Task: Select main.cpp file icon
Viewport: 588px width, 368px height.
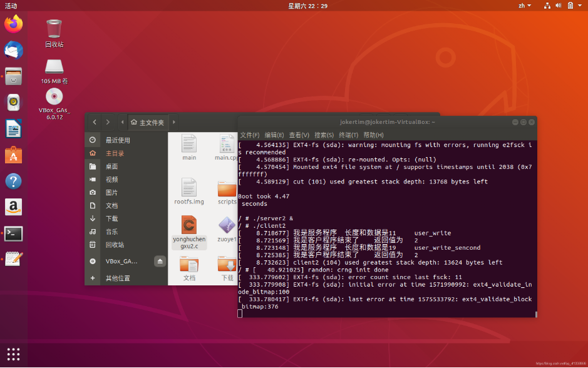Action: (227, 147)
